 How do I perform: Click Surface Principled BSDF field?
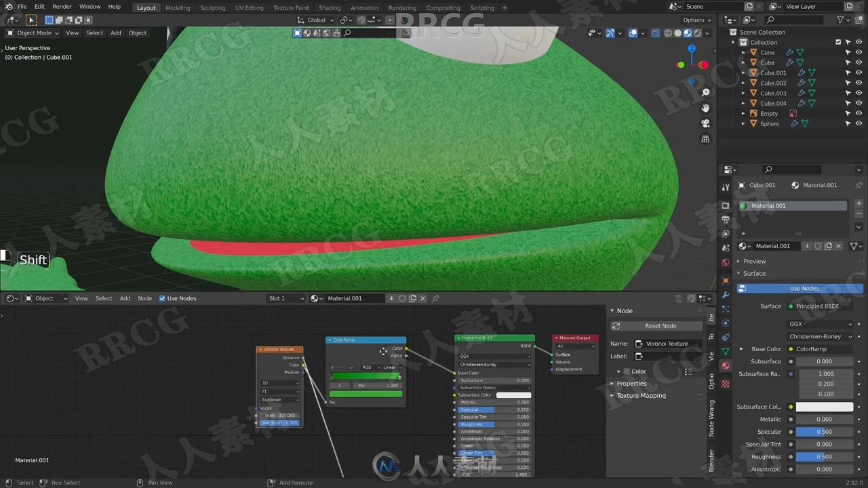coord(820,306)
